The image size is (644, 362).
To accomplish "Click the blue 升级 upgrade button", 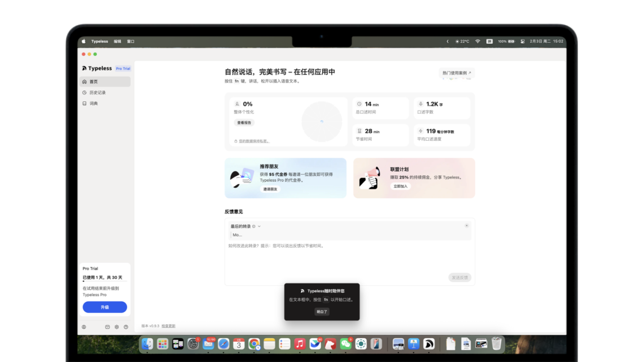I will coord(104,307).
